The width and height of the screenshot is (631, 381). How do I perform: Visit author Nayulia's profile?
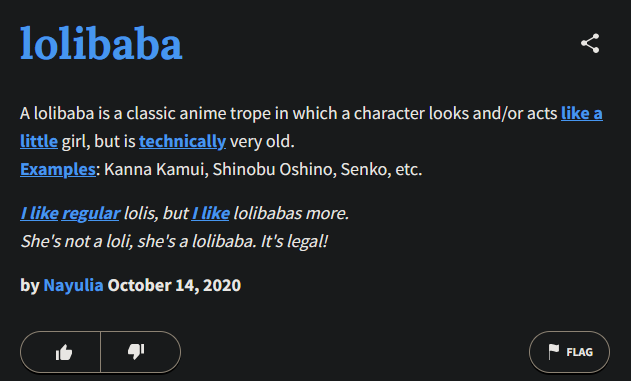point(73,285)
